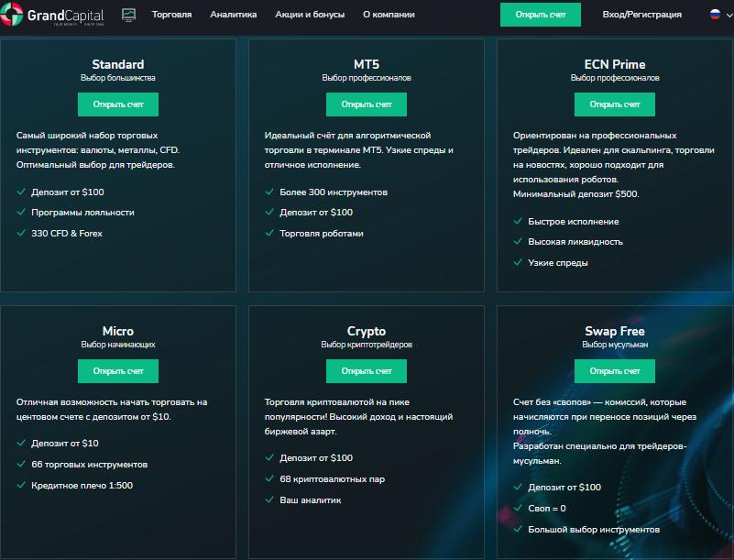Viewport: 734px width, 560px height.
Task: Click the checkmark beside Кредитное плечо 1:500
Action: point(21,485)
